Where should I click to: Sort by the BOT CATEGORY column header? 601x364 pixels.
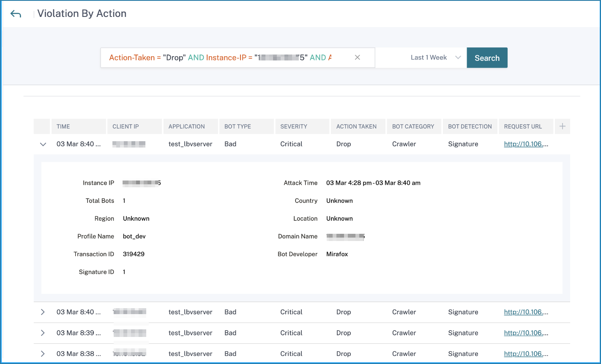[x=414, y=126]
